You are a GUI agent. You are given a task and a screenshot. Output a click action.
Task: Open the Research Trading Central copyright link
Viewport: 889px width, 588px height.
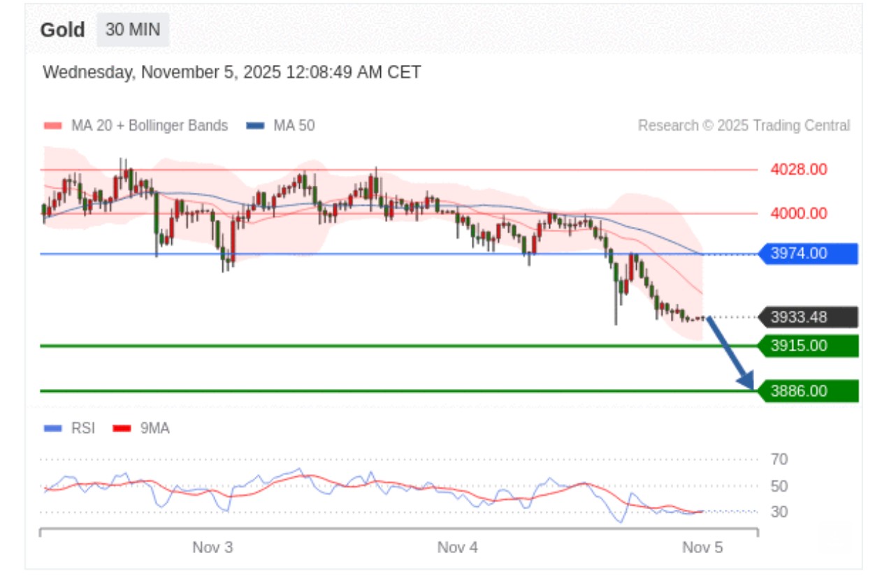[x=744, y=126]
